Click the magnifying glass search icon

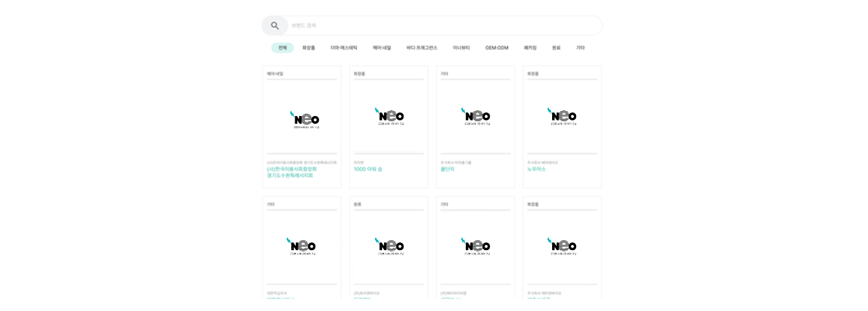[275, 26]
